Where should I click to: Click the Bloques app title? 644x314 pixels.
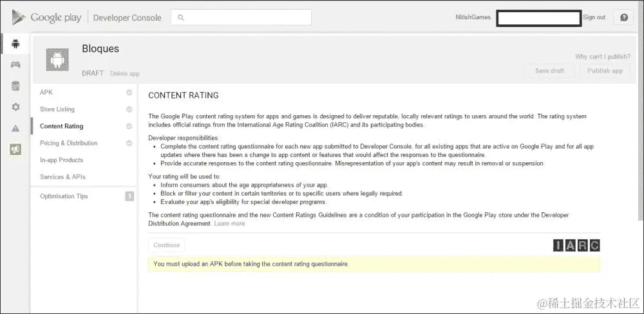coord(100,48)
